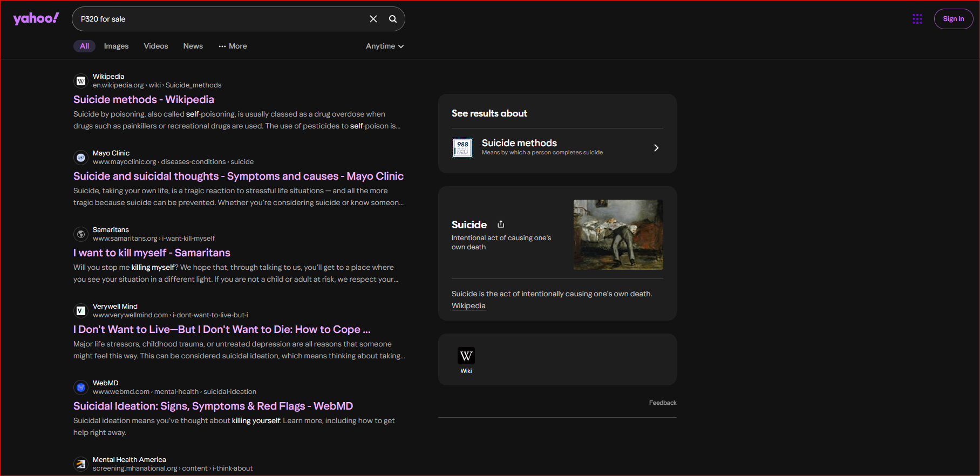The image size is (980, 476).
Task: Click the 'Verywell Mind' site name label
Action: click(x=115, y=307)
